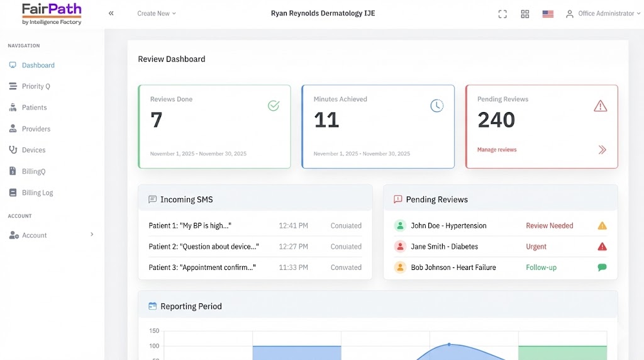Open the Create New dropdown
644x360 pixels.
[x=157, y=14]
